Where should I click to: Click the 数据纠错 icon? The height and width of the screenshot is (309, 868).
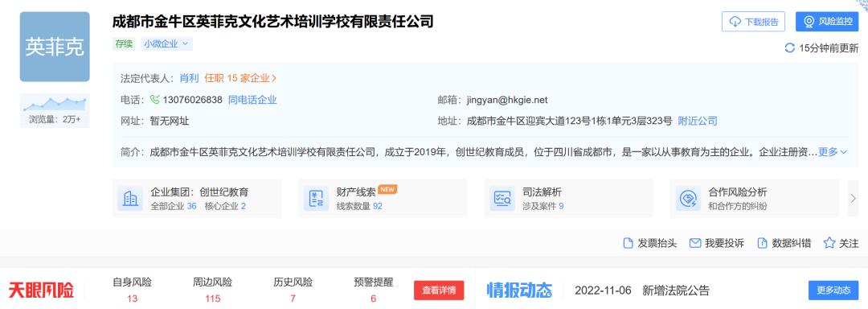coord(762,243)
